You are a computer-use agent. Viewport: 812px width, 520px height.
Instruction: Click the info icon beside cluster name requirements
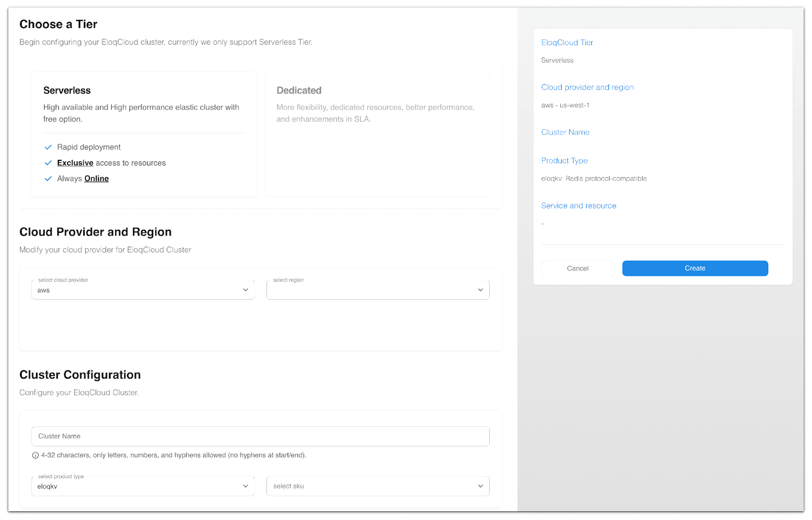(35, 455)
